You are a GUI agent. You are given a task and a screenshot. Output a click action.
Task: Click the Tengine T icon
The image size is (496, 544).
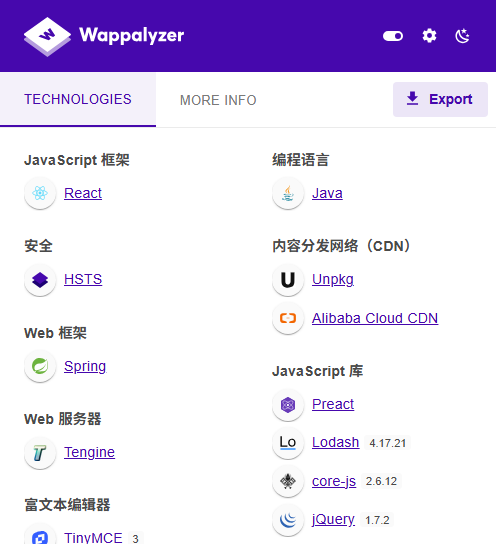[x=40, y=453]
